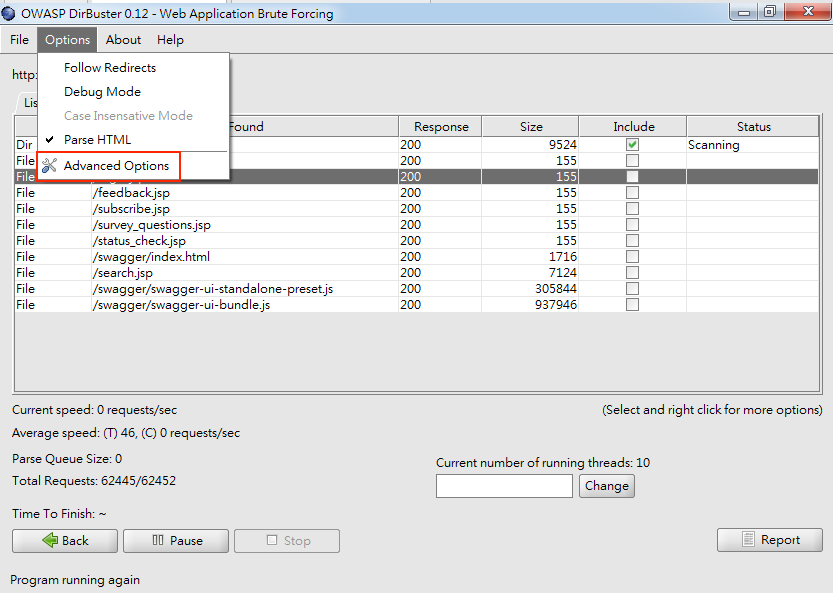Check Include box for /status_check.jsp
The image size is (833, 593).
click(x=632, y=240)
